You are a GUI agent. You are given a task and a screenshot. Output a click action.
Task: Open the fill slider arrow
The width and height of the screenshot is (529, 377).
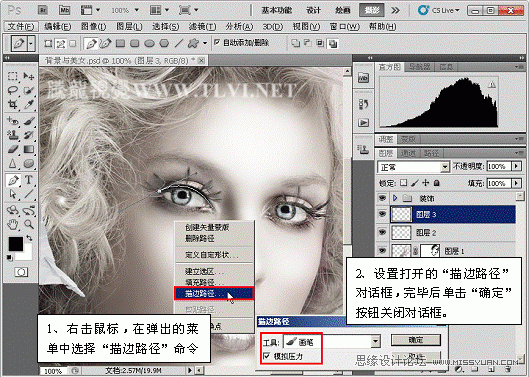click(516, 183)
